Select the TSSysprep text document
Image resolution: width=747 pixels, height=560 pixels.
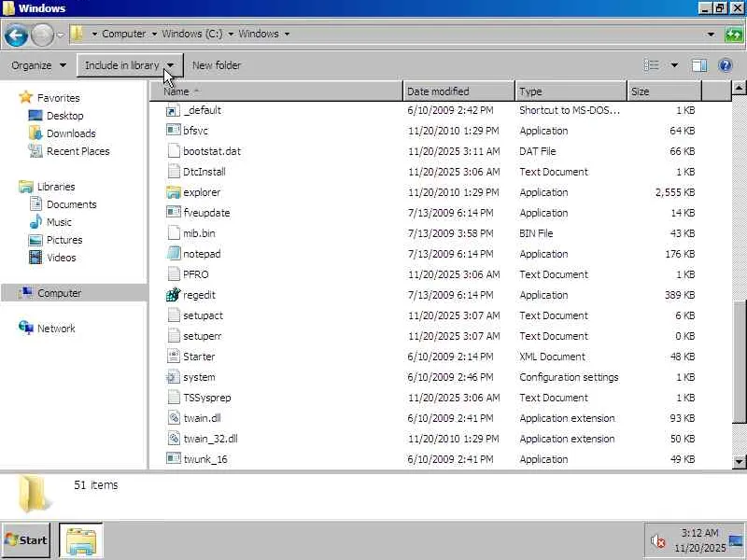206,398
